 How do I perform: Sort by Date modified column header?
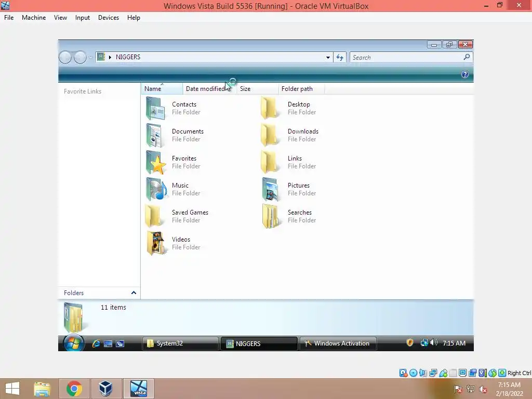coord(209,88)
